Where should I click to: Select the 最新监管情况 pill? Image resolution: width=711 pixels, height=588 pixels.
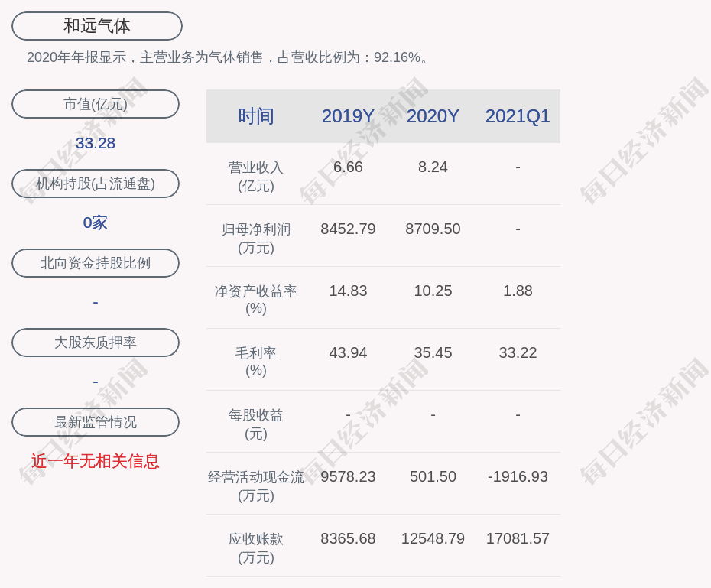click(x=96, y=422)
